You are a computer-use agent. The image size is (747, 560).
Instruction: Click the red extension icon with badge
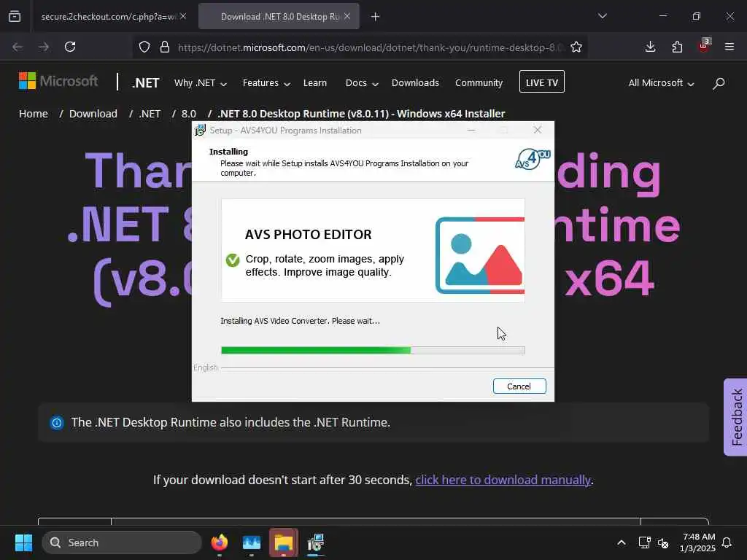coord(704,46)
